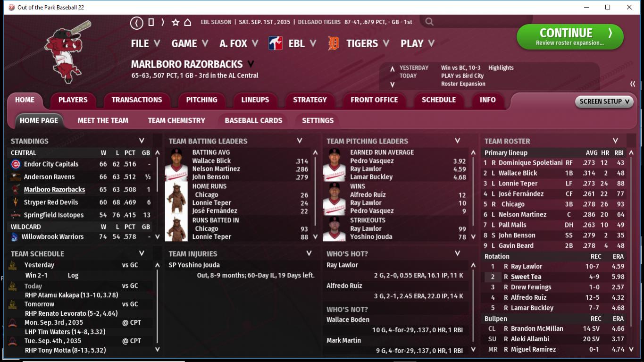Click the forward navigation arrow icon
The height and width of the screenshot is (362, 644).
click(x=163, y=22)
